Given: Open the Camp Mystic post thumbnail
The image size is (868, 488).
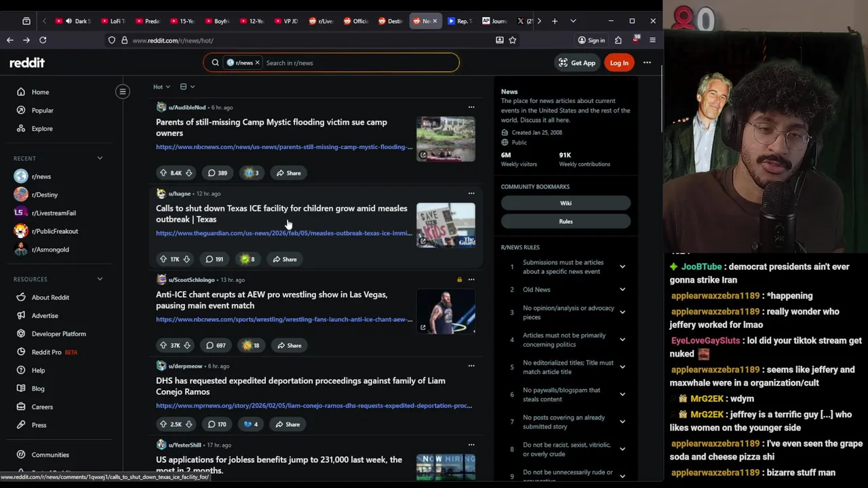Looking at the screenshot, I should coord(446,139).
